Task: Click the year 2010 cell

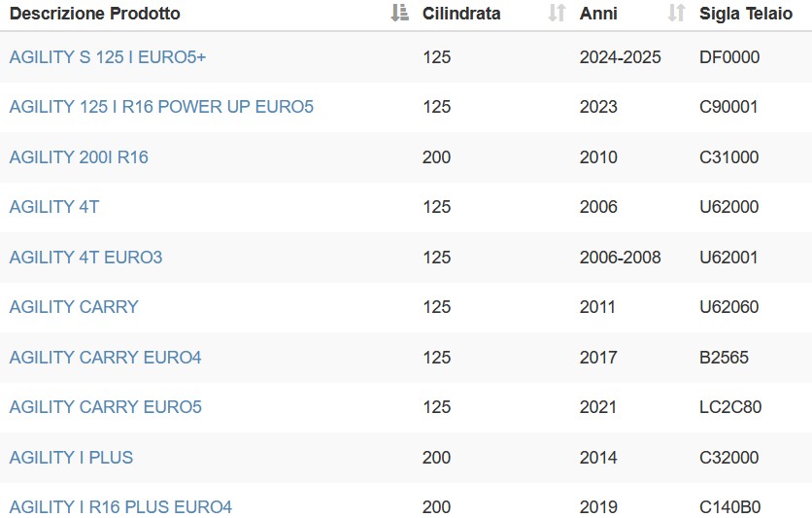Action: pyautogui.click(x=598, y=156)
